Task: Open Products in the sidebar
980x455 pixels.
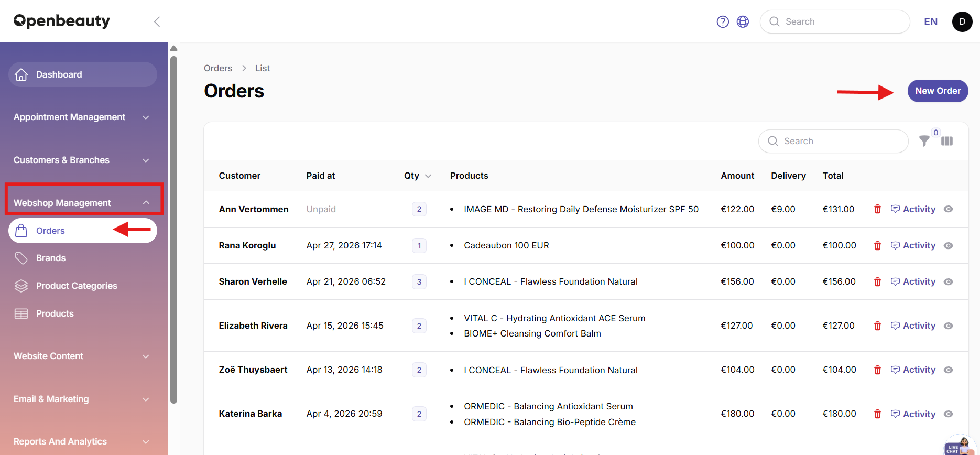Action: click(83, 313)
